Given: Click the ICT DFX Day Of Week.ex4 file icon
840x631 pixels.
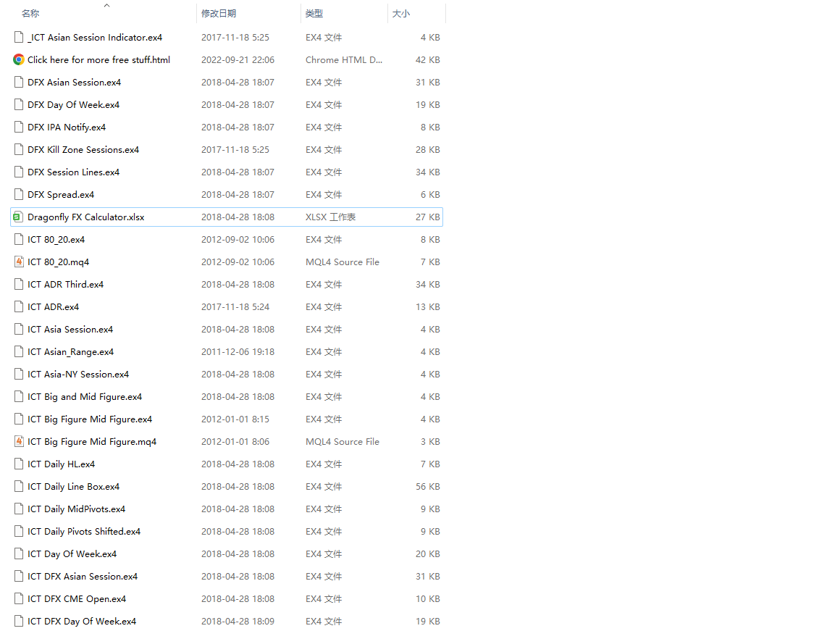Looking at the screenshot, I should [19, 622].
